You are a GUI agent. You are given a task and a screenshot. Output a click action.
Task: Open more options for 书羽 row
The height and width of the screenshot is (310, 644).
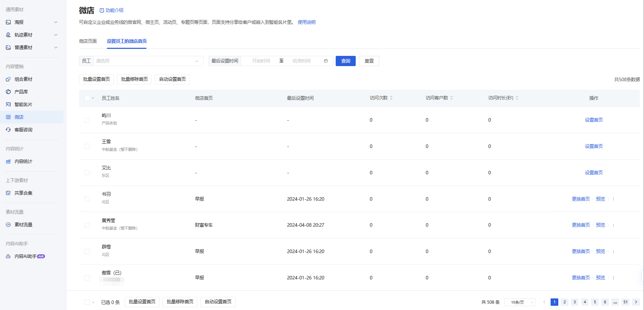click(x=613, y=199)
